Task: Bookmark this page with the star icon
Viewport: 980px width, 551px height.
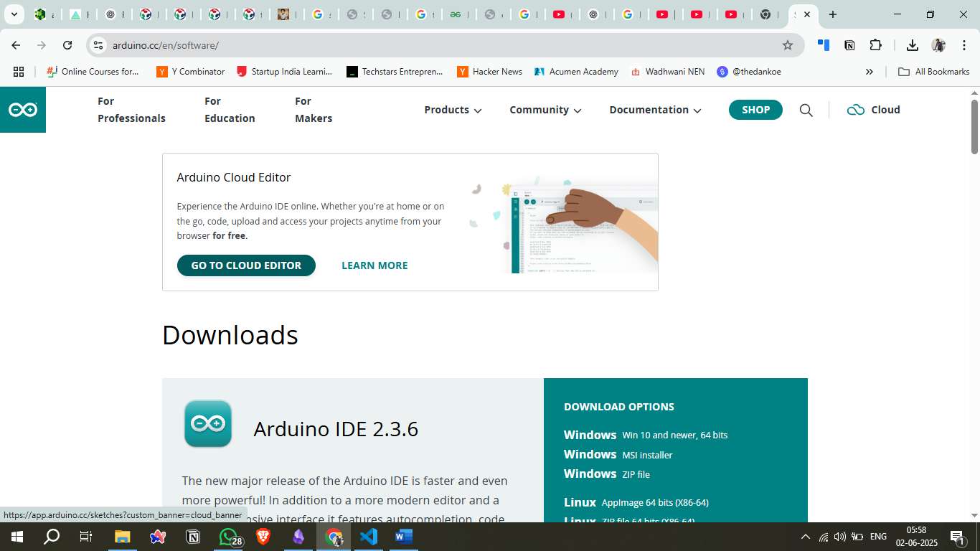Action: point(788,45)
